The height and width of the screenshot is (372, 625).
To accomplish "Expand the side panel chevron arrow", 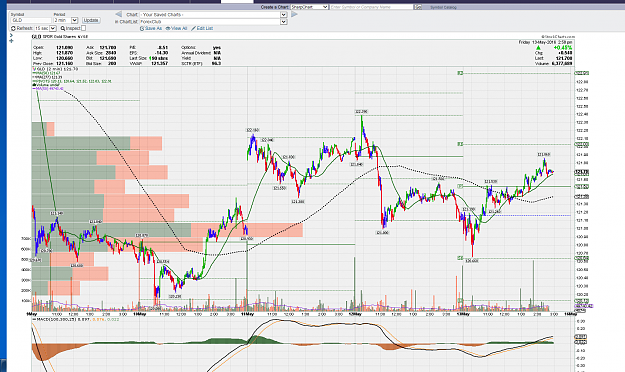I will pyautogui.click(x=11, y=35).
